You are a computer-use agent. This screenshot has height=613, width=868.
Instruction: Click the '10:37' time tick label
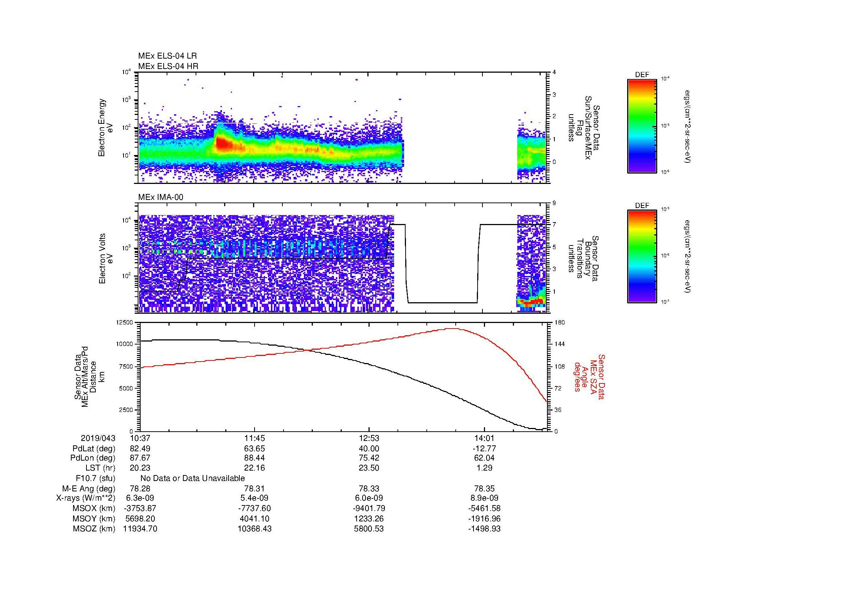pos(140,438)
